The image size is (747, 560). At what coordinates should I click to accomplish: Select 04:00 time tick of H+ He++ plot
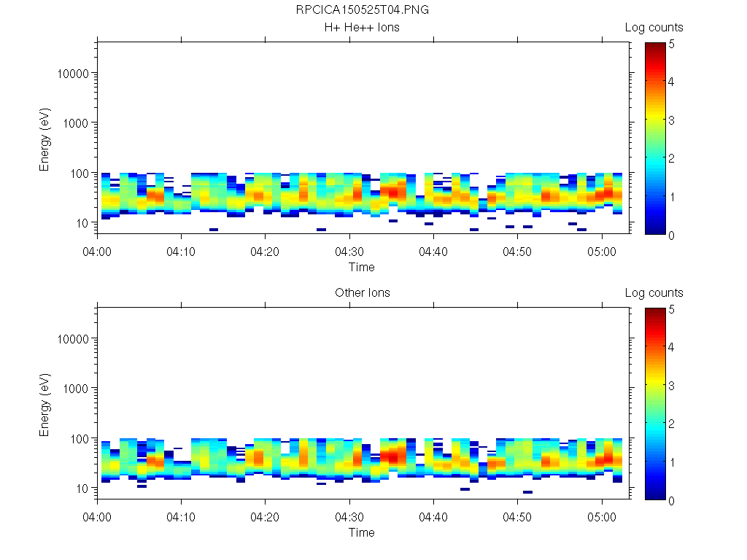(97, 252)
